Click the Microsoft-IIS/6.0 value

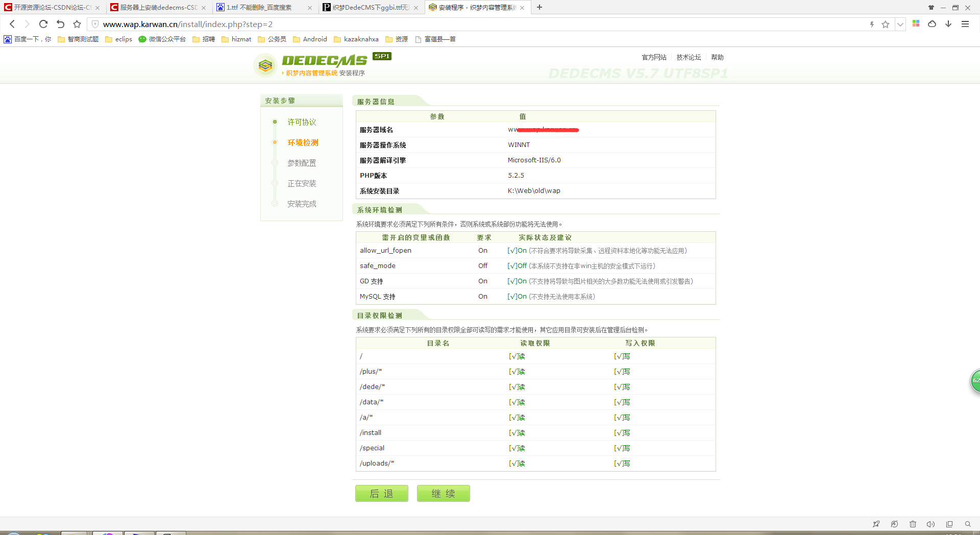point(534,160)
